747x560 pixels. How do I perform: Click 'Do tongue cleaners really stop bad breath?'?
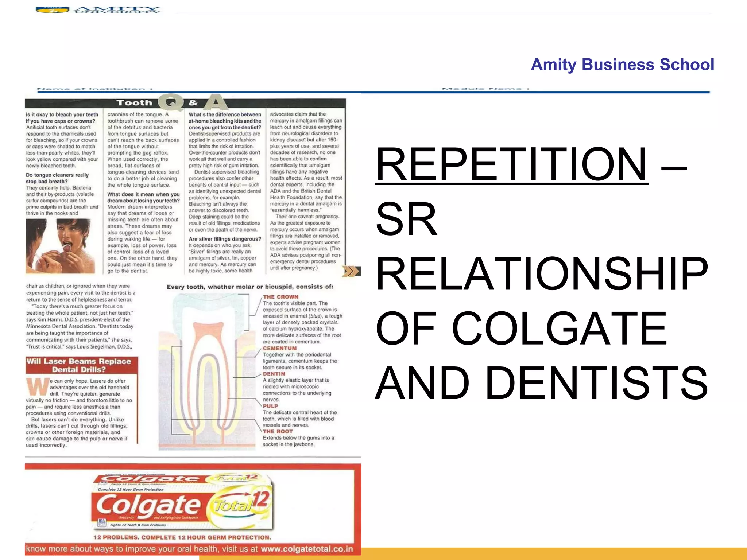[x=57, y=178]
